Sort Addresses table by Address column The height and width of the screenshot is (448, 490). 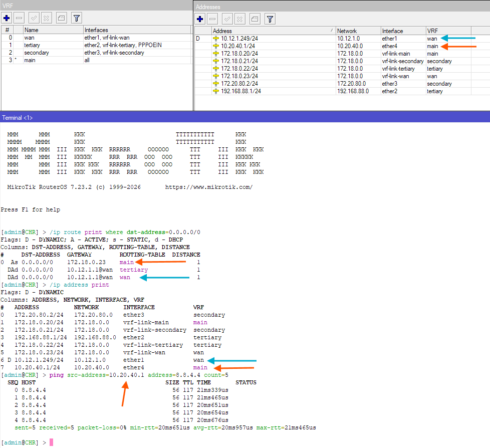click(274, 31)
